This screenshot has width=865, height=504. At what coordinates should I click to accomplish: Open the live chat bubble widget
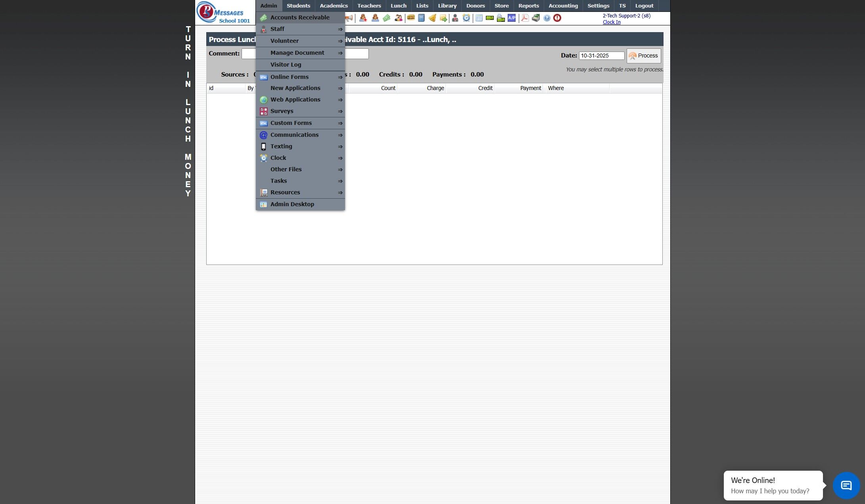click(x=846, y=485)
